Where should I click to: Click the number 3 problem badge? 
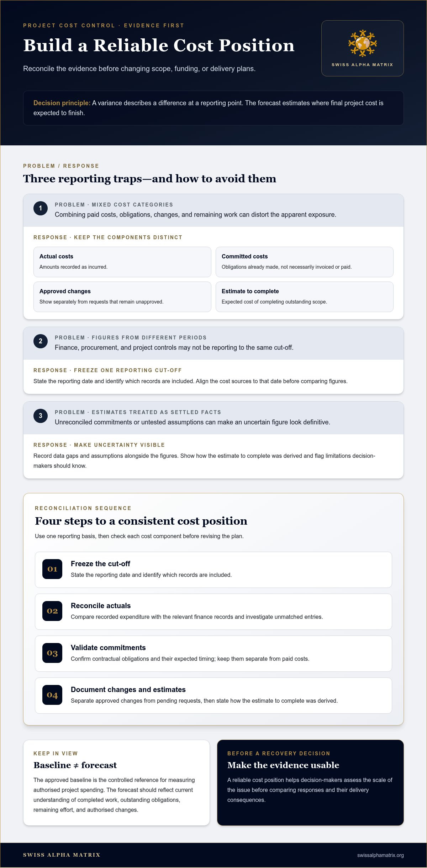coord(41,416)
